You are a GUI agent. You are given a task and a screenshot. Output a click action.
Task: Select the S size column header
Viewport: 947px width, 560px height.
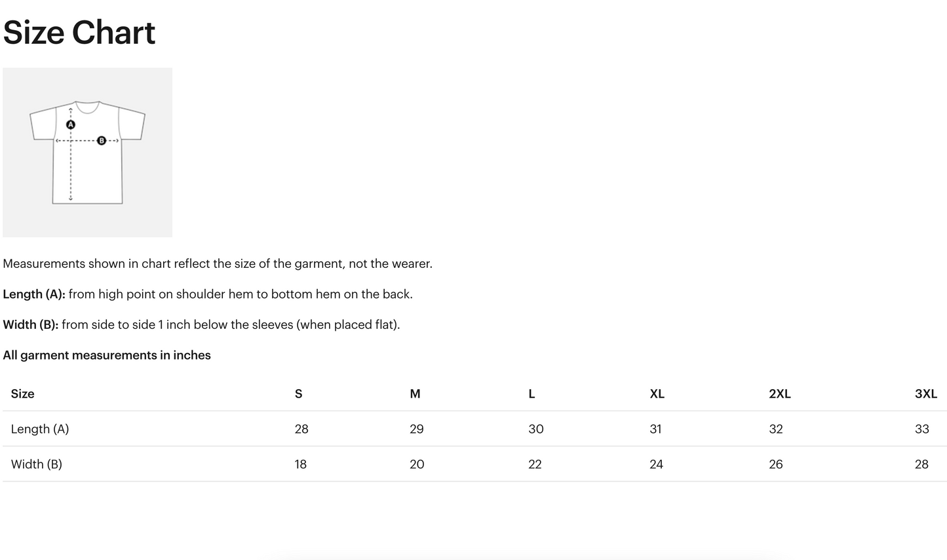pyautogui.click(x=299, y=394)
